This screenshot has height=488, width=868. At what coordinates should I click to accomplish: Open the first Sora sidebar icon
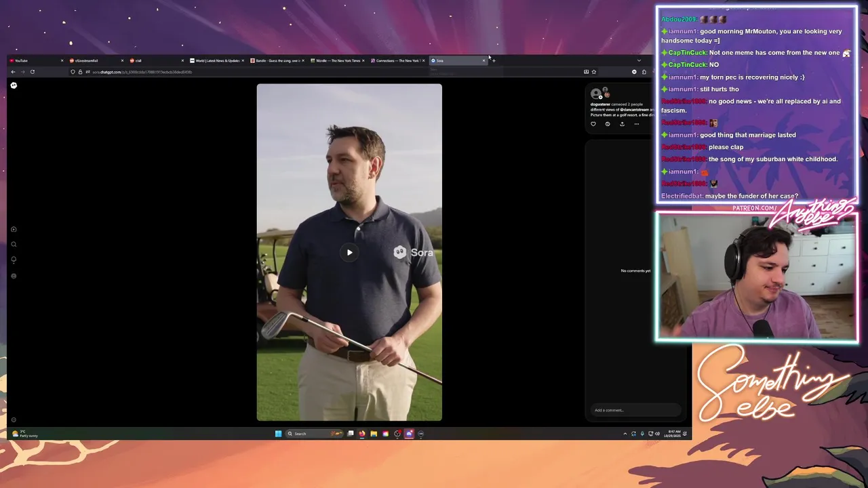tap(14, 229)
